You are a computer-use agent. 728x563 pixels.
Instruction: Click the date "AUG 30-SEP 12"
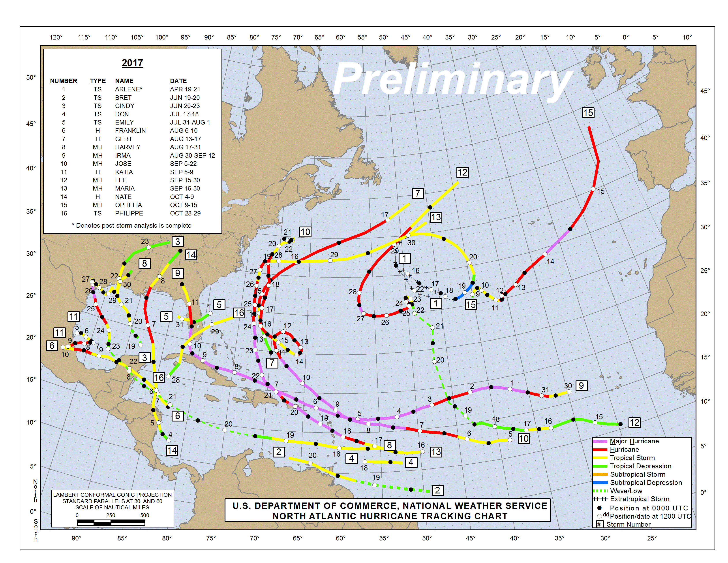coord(192,155)
